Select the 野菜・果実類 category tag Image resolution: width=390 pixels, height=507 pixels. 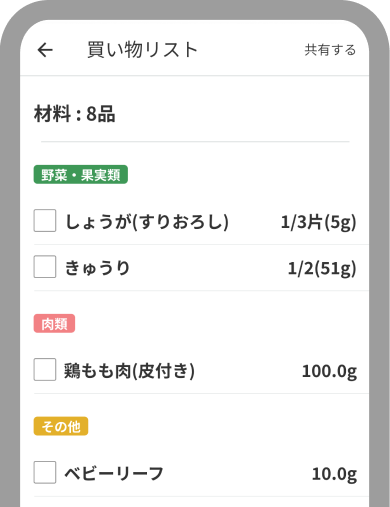pyautogui.click(x=81, y=174)
